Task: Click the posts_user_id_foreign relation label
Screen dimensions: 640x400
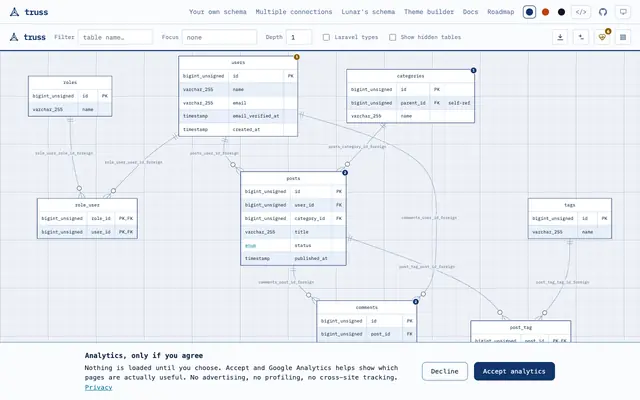Action: pyautogui.click(x=214, y=153)
